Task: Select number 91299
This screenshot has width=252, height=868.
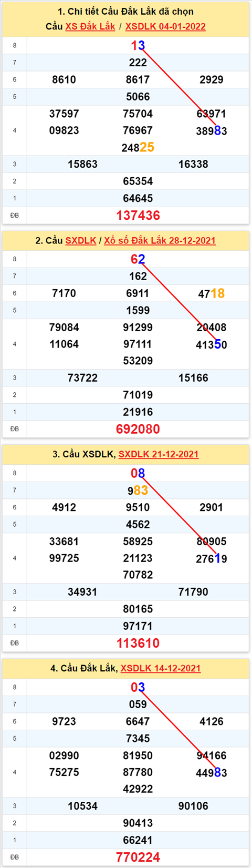Action: coord(138,328)
